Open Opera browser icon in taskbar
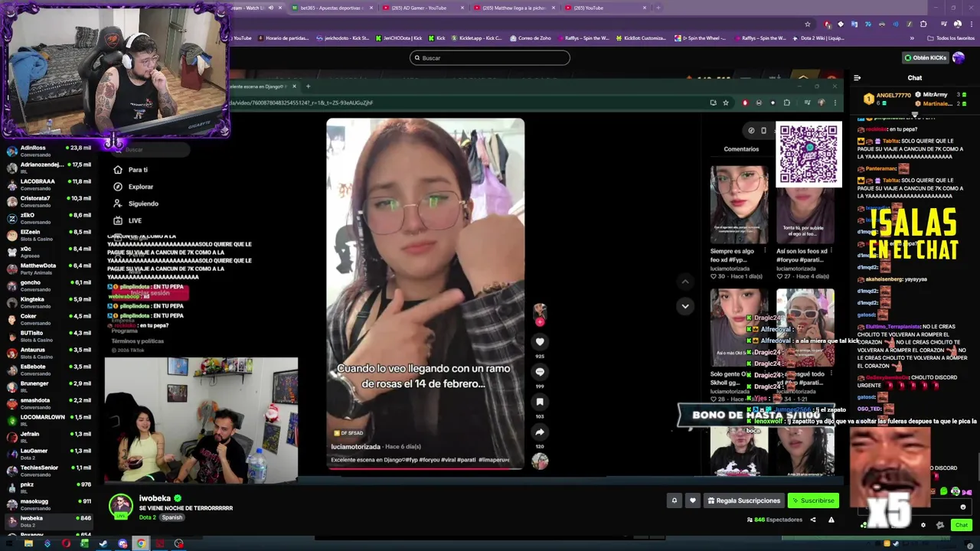The width and height of the screenshot is (980, 551). (66, 544)
